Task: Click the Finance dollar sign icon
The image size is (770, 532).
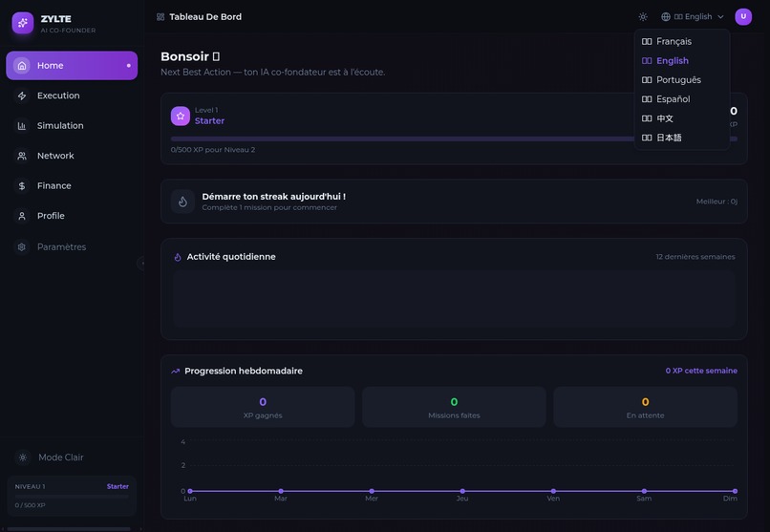Action: coord(22,185)
